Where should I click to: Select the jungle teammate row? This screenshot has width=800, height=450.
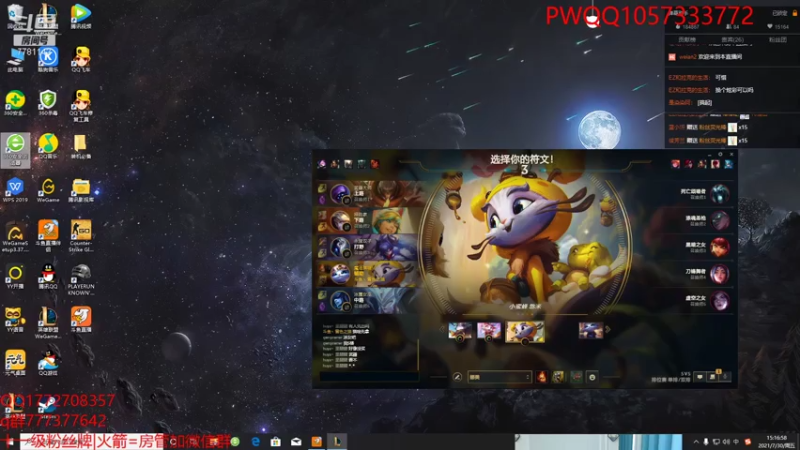click(368, 247)
